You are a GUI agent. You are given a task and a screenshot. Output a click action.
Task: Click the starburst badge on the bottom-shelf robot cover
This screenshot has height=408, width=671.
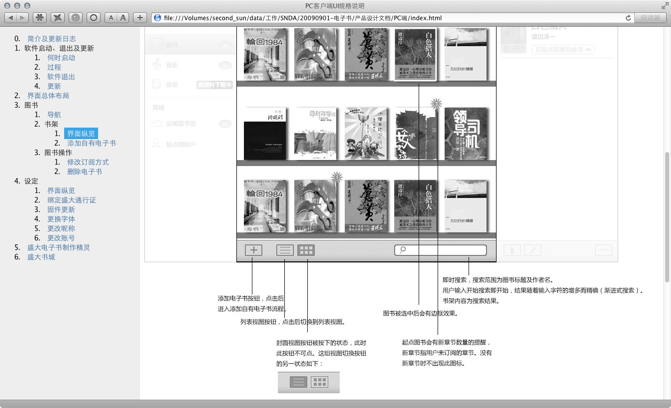pos(337,177)
